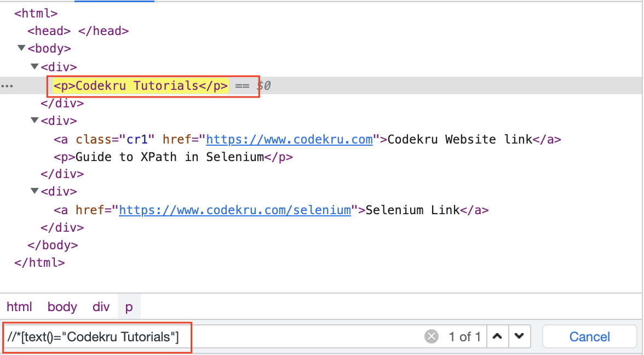Select html in the breadcrumb bar
644x355 pixels.
click(x=19, y=307)
